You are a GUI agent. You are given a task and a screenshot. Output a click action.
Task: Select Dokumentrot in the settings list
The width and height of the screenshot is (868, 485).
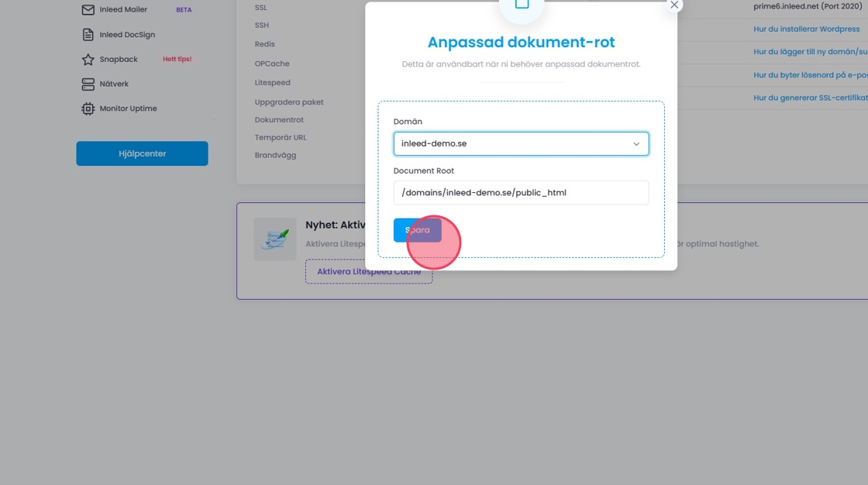point(279,120)
